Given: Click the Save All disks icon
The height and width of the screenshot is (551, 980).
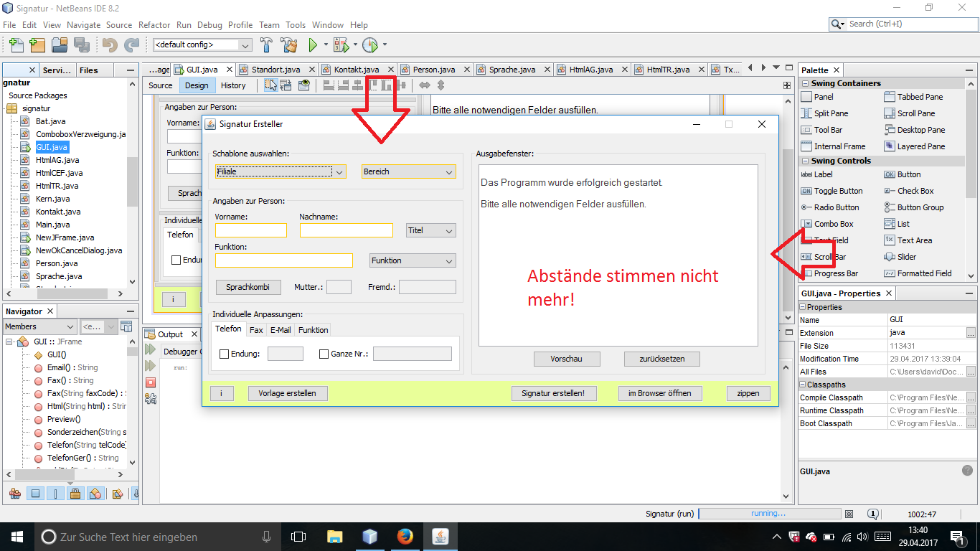Looking at the screenshot, I should coord(80,45).
